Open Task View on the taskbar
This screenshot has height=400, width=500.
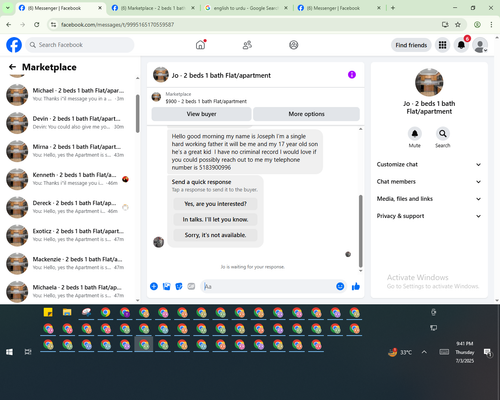pos(28,352)
